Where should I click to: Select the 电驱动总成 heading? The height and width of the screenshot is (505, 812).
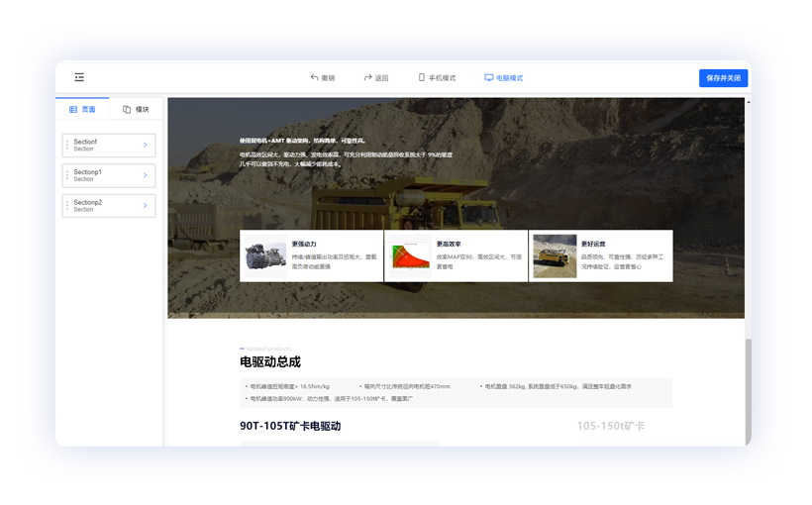click(269, 361)
